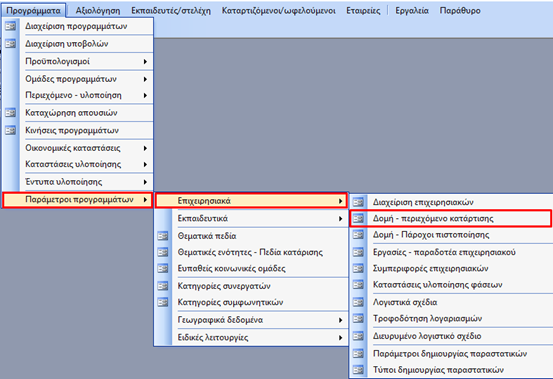Viewport: 553px width, 379px height.
Task: Click icon beside Τύποι δημιουργίας παραστατικών
Action: click(358, 370)
